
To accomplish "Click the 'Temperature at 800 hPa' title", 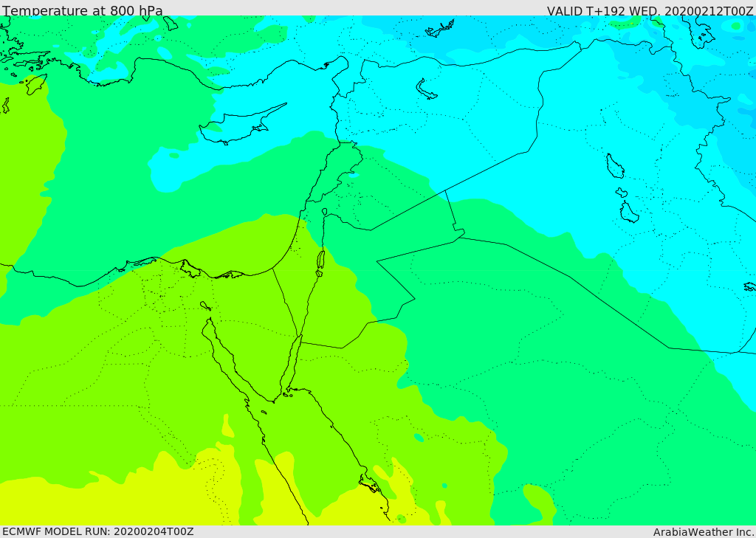I will click(83, 10).
